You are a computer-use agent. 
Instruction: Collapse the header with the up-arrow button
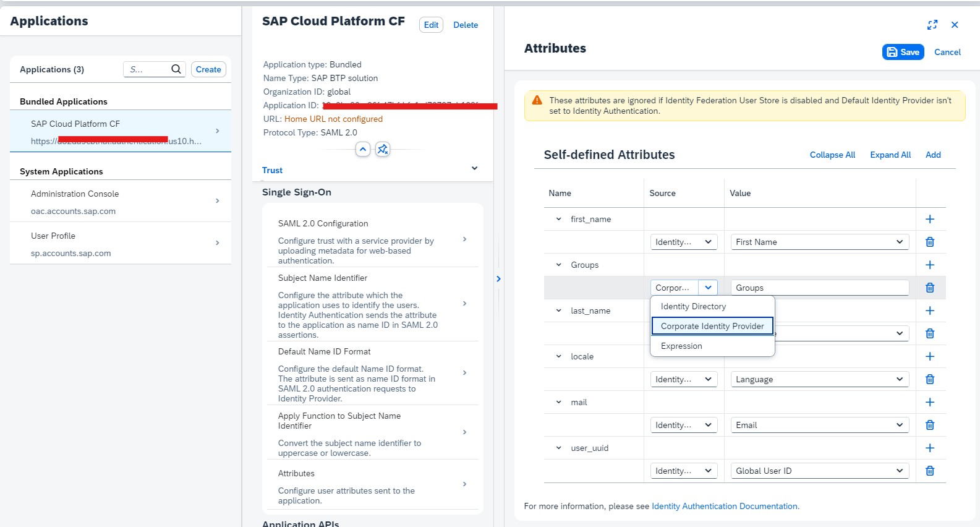coord(363,149)
